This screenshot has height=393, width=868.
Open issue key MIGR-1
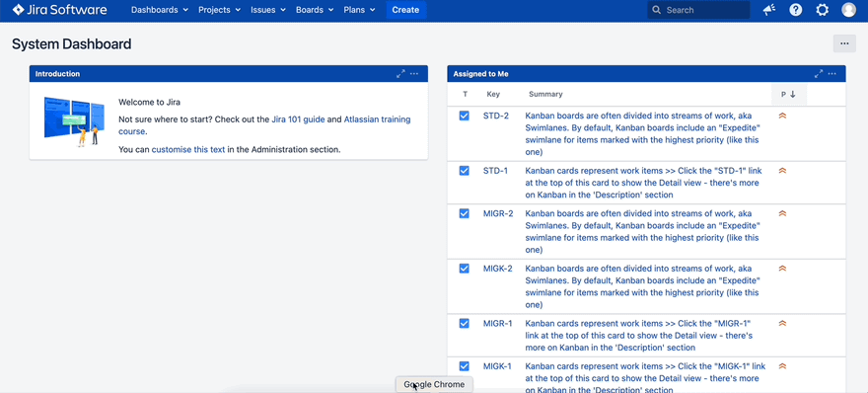(x=498, y=323)
